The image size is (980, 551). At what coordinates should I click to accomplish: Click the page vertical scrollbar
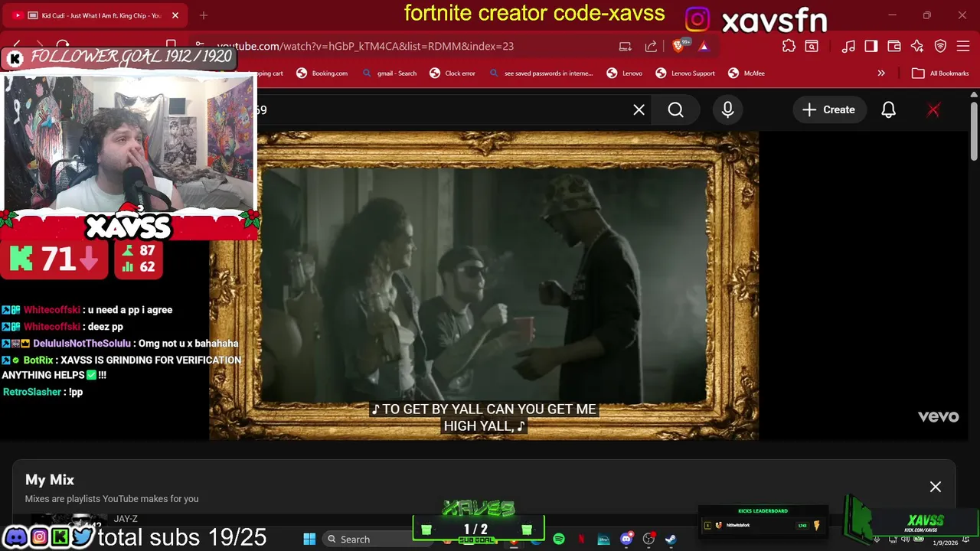[974, 132]
